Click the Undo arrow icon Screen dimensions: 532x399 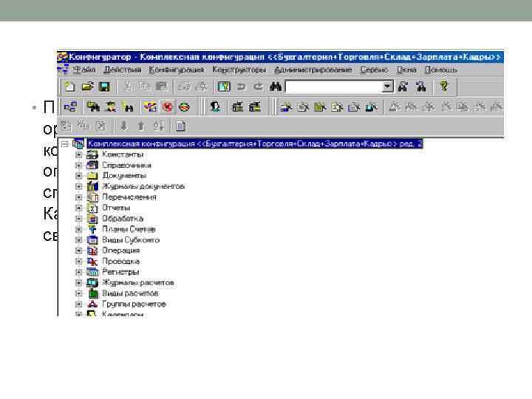pos(241,87)
